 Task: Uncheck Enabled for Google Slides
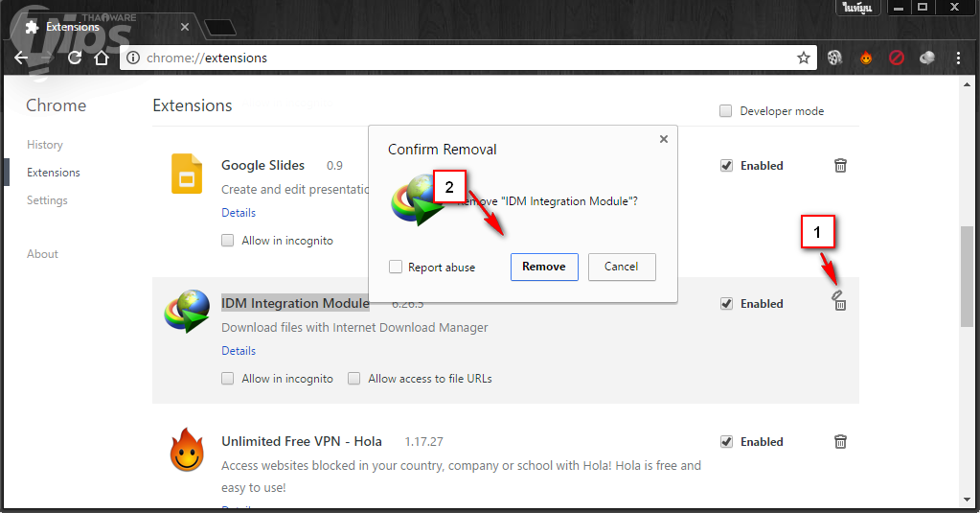(727, 166)
